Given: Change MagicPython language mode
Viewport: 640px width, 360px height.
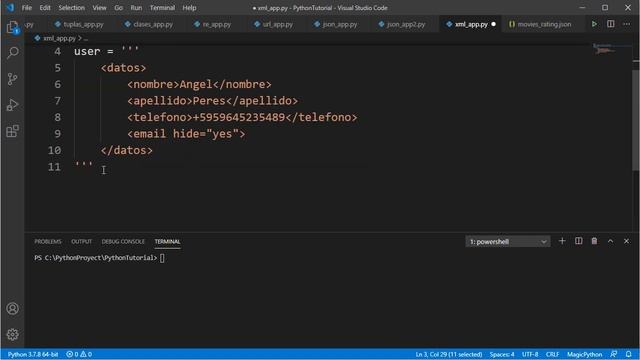Looking at the screenshot, I should tap(584, 354).
